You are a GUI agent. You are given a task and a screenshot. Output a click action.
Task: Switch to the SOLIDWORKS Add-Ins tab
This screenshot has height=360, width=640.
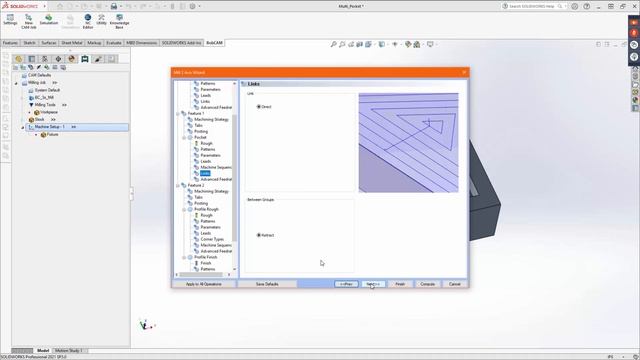[x=182, y=43]
